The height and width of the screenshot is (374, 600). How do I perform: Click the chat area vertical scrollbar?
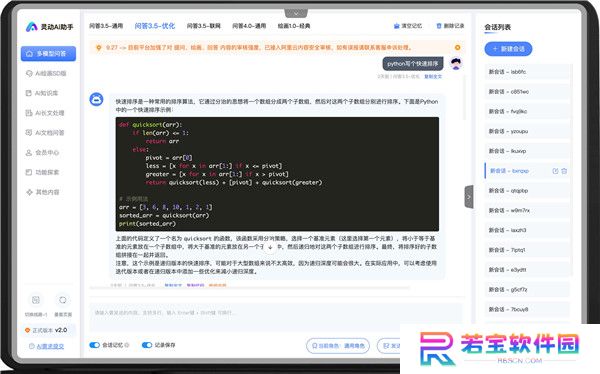(x=465, y=97)
